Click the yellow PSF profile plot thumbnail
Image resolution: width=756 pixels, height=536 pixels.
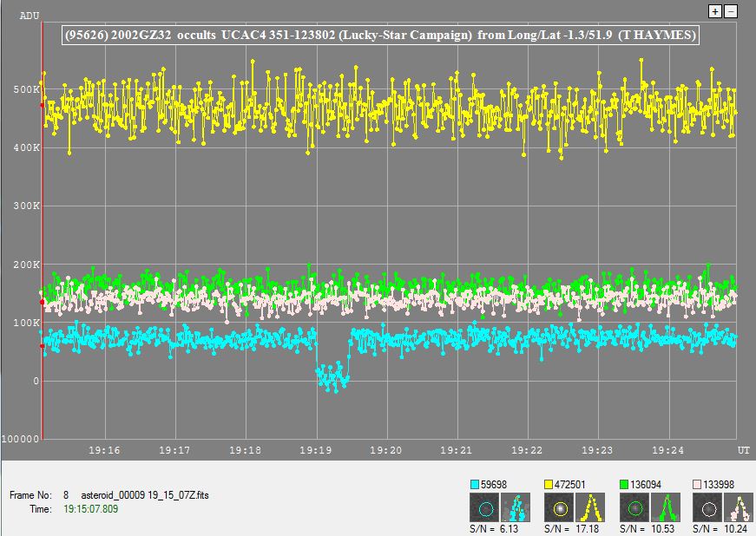click(591, 507)
